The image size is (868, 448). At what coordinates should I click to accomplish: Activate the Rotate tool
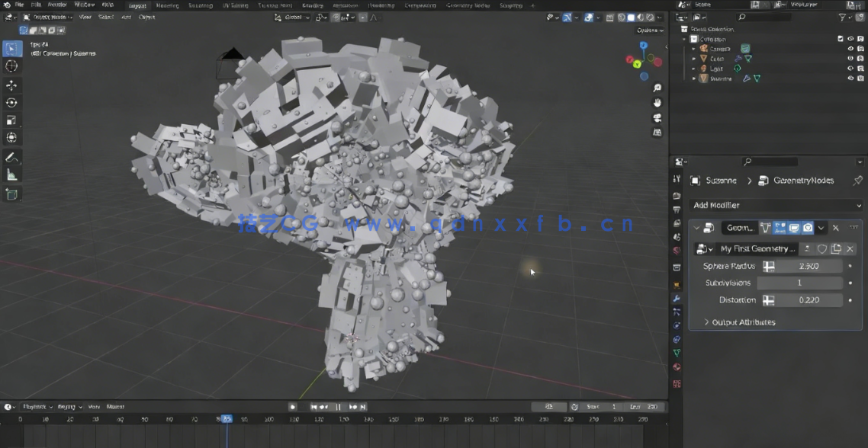(x=11, y=102)
